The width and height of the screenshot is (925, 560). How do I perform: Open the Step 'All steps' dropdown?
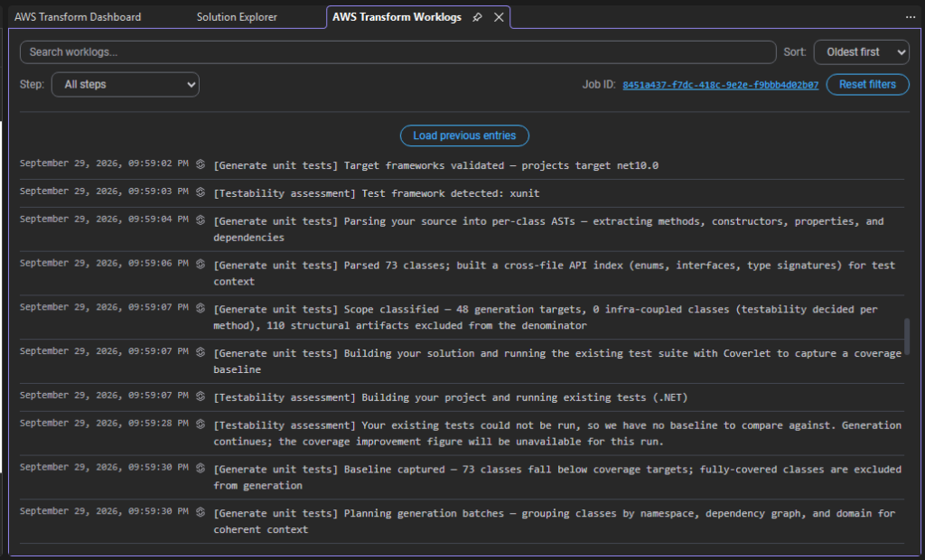(x=125, y=84)
